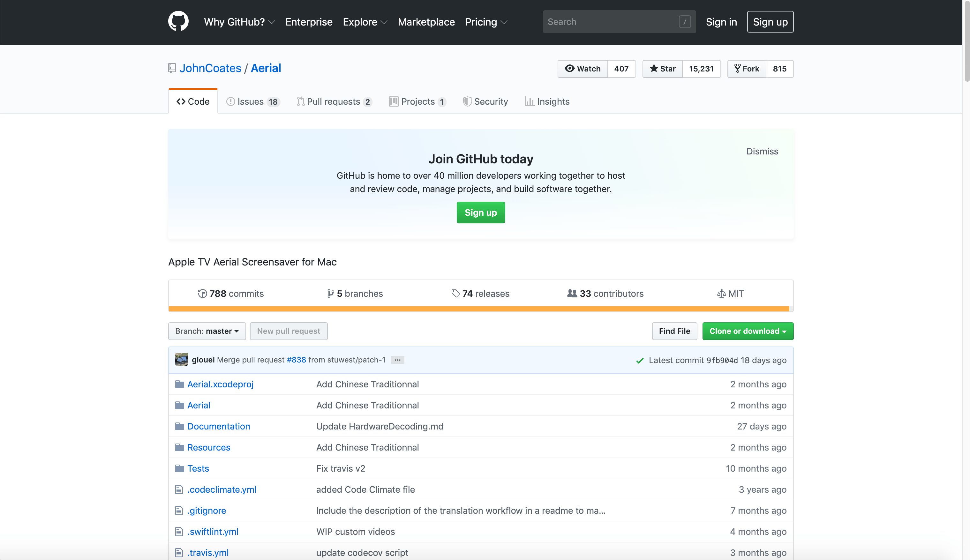Star the Aerial repository
970x560 pixels.
(662, 69)
